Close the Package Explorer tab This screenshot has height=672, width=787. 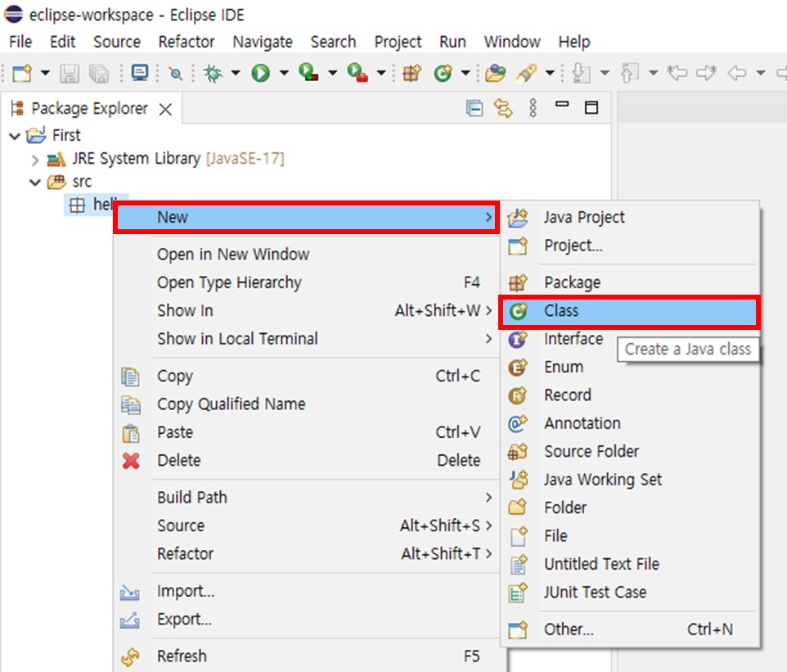165,109
